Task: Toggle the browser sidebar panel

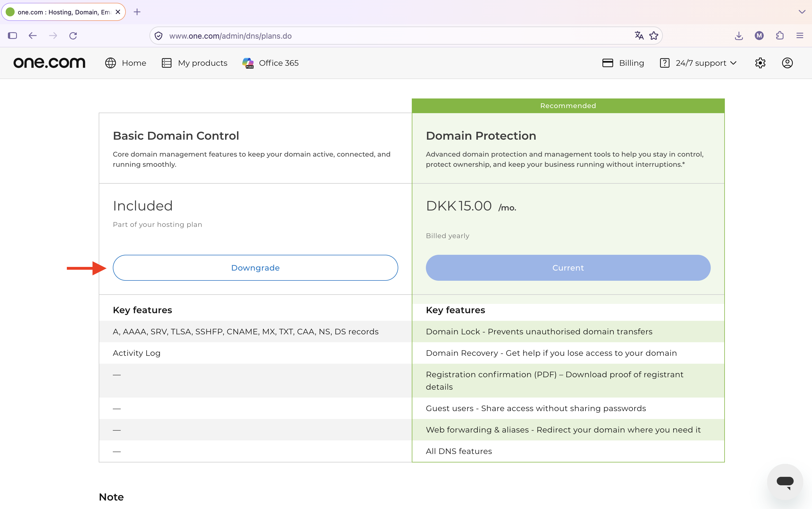Action: [12, 36]
